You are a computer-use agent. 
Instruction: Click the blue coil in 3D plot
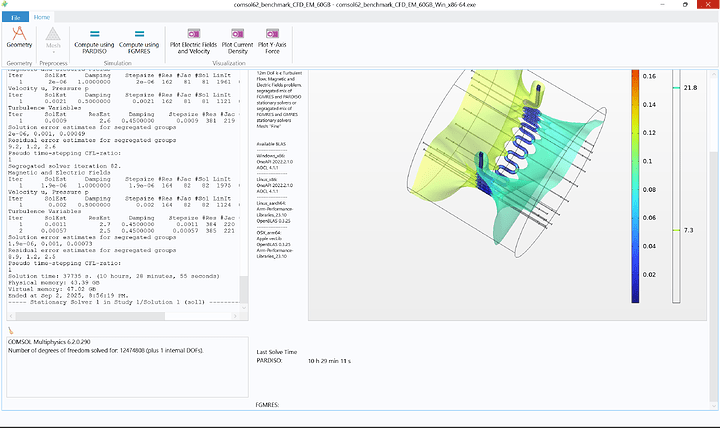point(519,147)
